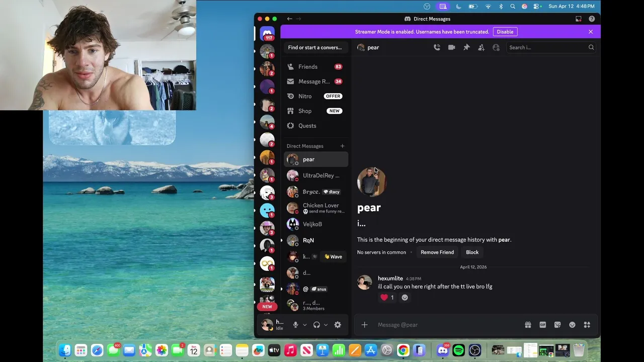The height and width of the screenshot is (362, 644).
Task: Open Control Center in the menu bar
Action: [537, 6]
